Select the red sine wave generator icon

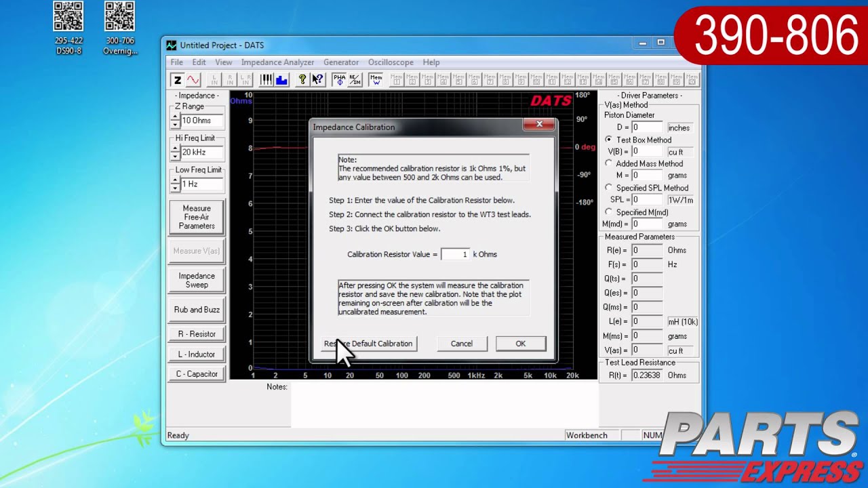193,80
